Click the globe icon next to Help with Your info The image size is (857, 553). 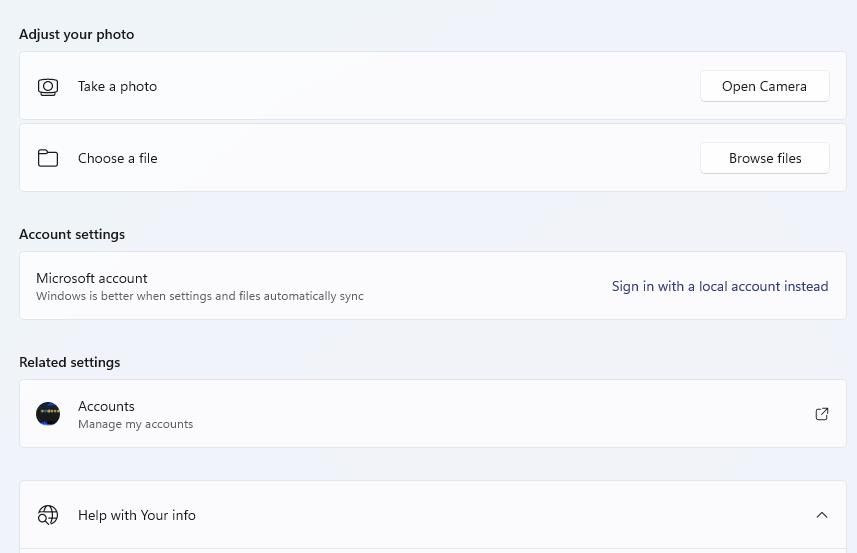coord(48,515)
